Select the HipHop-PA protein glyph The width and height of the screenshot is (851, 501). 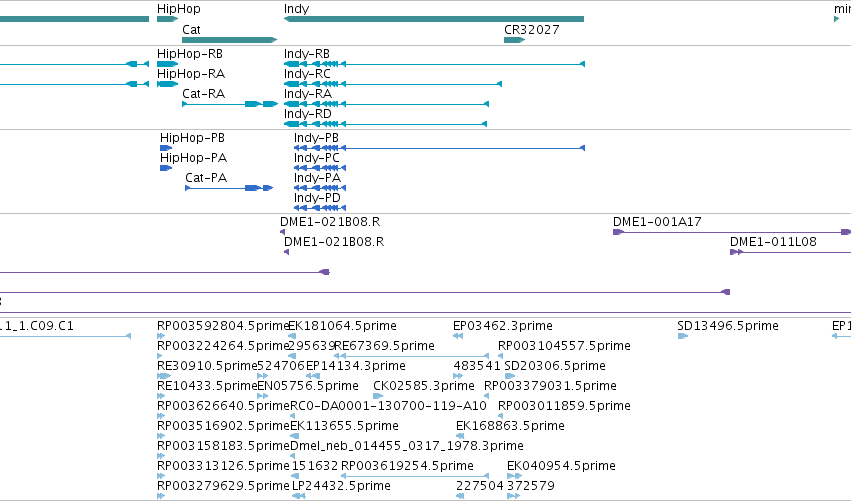click(166, 168)
